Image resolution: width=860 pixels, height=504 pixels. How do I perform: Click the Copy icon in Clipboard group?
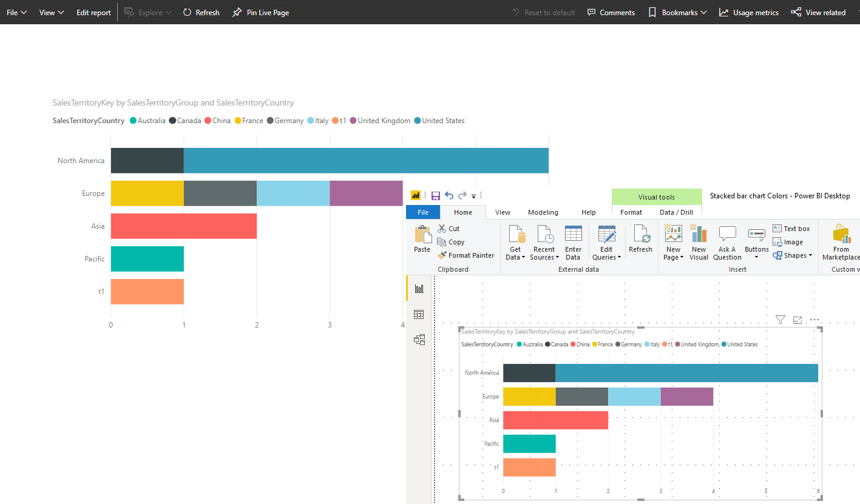tap(442, 242)
